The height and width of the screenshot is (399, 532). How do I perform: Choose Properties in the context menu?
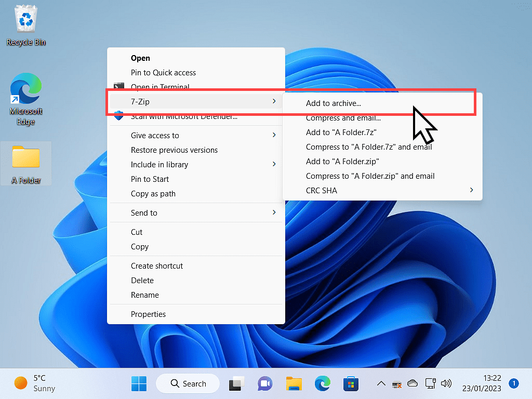click(196, 314)
